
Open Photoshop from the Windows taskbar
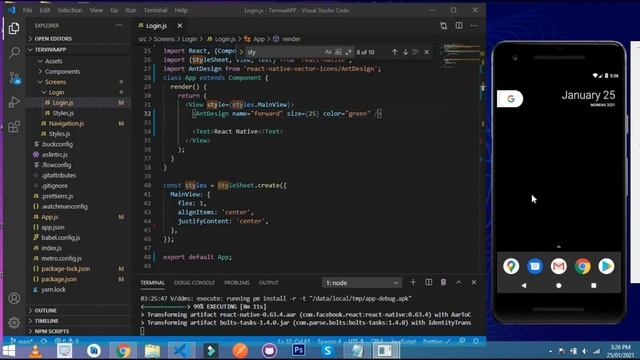pyautogui.click(x=298, y=350)
